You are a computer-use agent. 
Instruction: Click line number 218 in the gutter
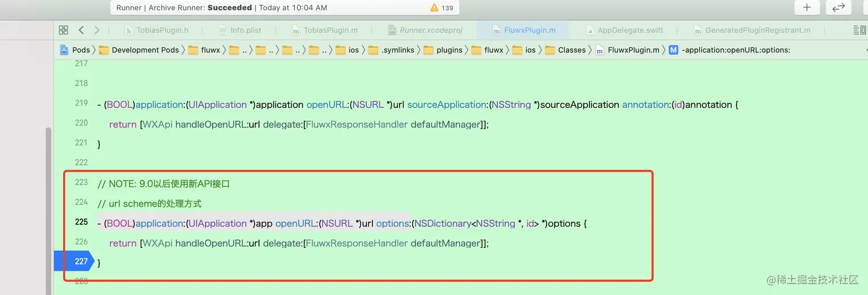[82, 83]
